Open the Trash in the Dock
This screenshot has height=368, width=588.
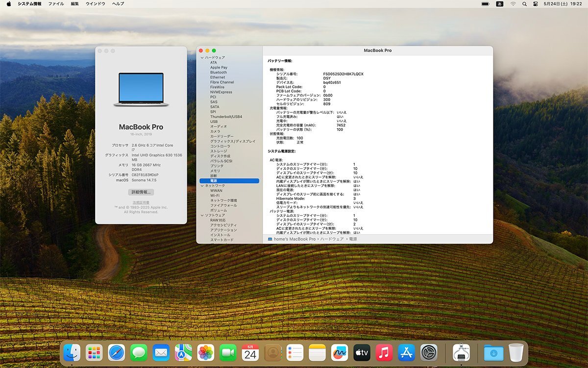coord(516,352)
